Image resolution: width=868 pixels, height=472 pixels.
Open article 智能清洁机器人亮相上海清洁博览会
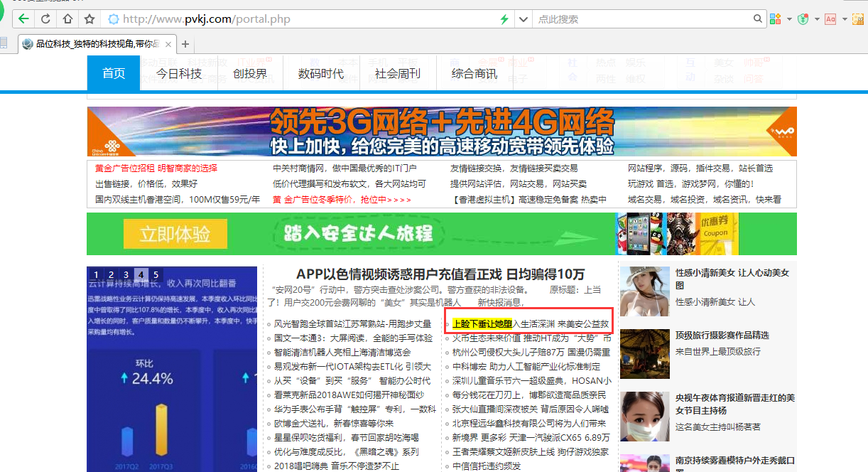tap(342, 352)
